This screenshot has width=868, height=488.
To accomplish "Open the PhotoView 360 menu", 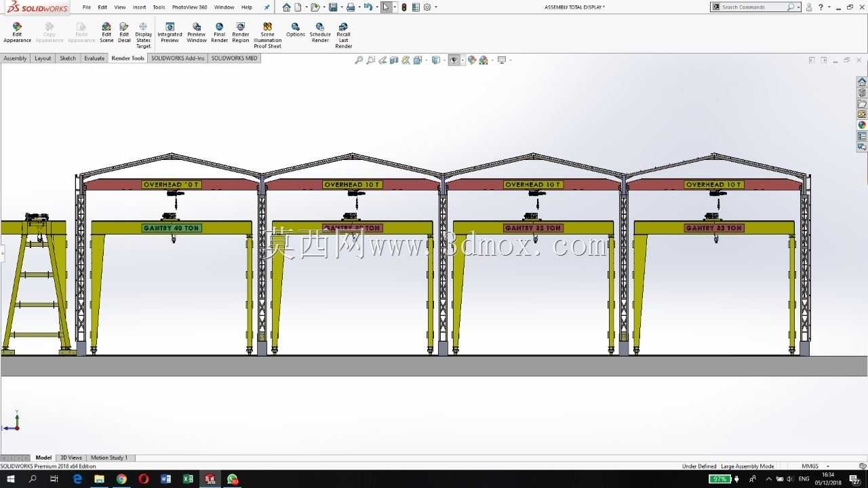I will 189,7.
